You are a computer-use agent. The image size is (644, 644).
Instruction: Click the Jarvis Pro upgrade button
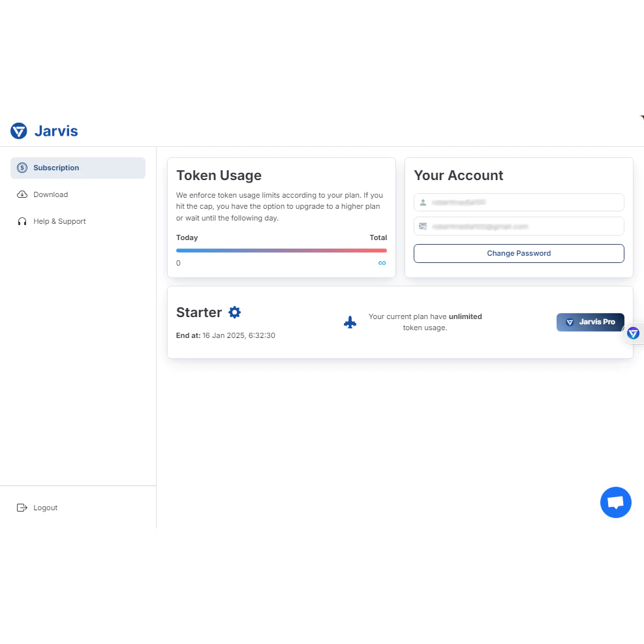pyautogui.click(x=590, y=322)
